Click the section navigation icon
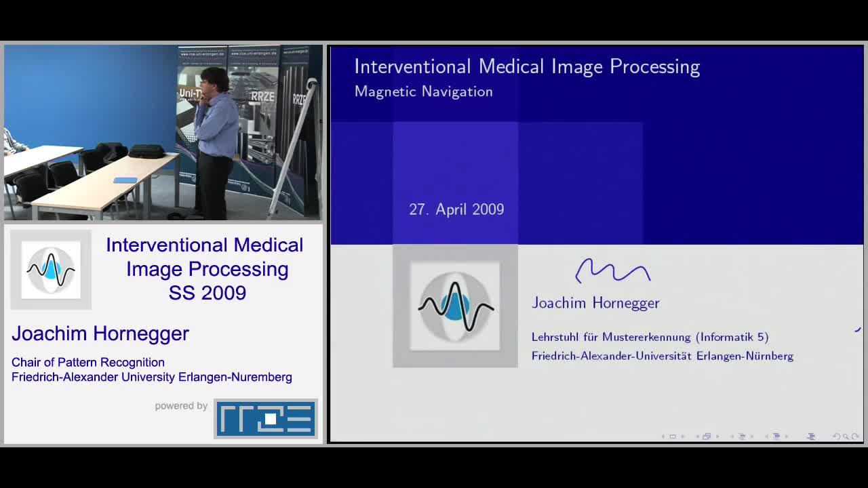868x488 pixels. click(776, 436)
